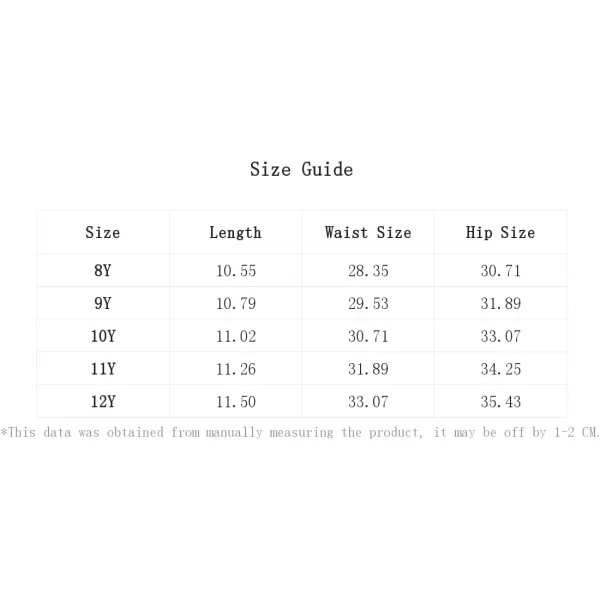Click the Hip Size column header
Image resolution: width=600 pixels, height=600 pixels.
tap(500, 233)
